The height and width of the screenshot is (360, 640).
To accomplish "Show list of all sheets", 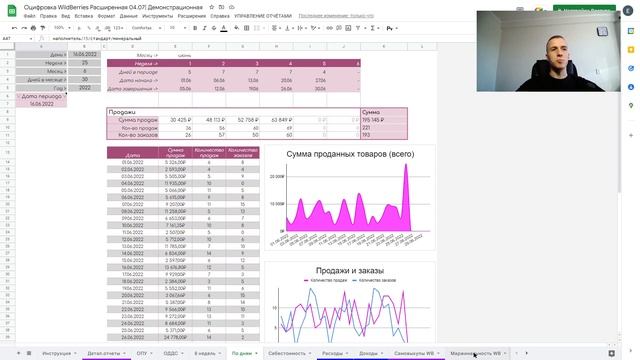I will pos(29,353).
